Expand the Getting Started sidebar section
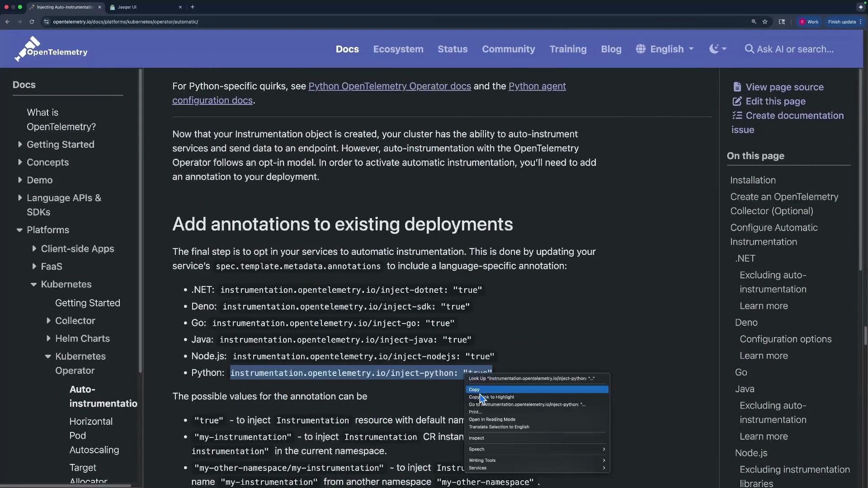The height and width of the screenshot is (488, 868). pyautogui.click(x=20, y=145)
